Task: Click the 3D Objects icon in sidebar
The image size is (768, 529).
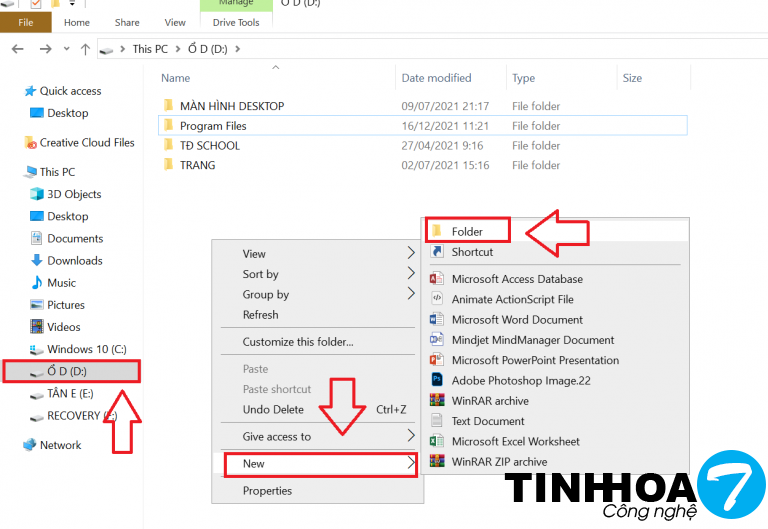Action: point(37,194)
